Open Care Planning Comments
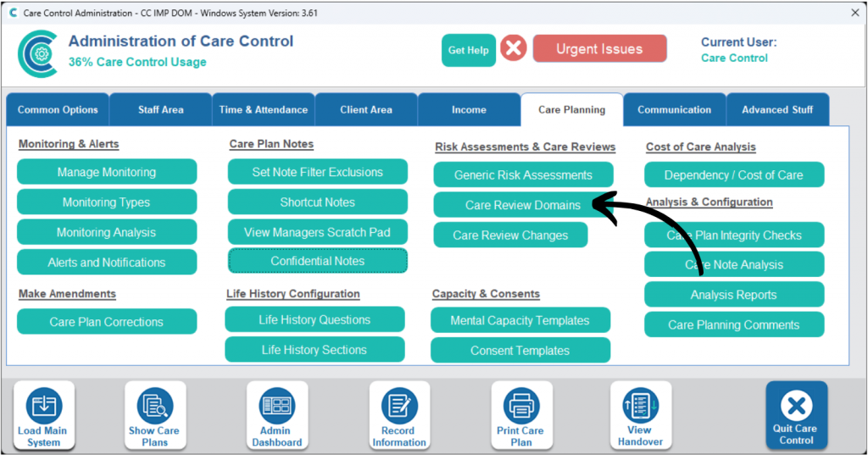Viewport: 868px width, 455px height. click(734, 325)
